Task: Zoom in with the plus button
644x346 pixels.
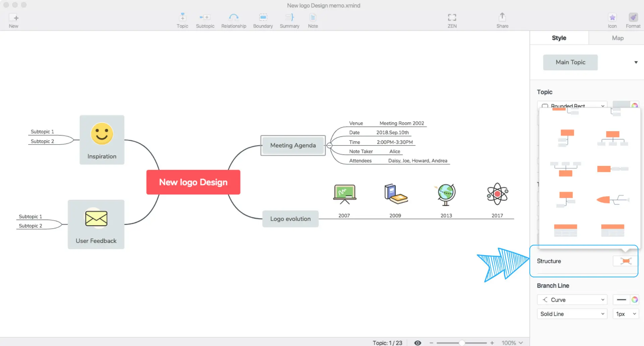Action: coord(492,343)
